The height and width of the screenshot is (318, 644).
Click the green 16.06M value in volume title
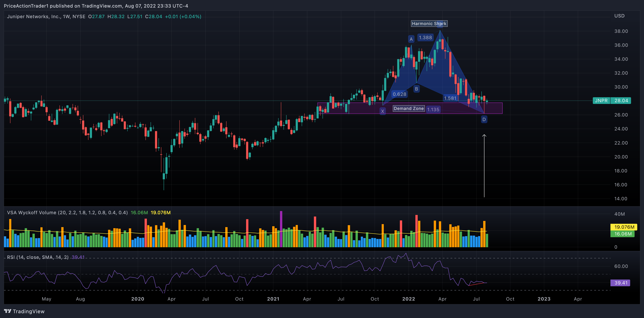pos(139,212)
